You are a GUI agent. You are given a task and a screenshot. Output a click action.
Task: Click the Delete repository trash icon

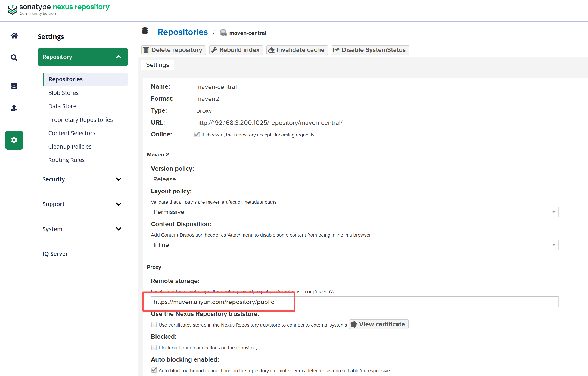(x=146, y=50)
